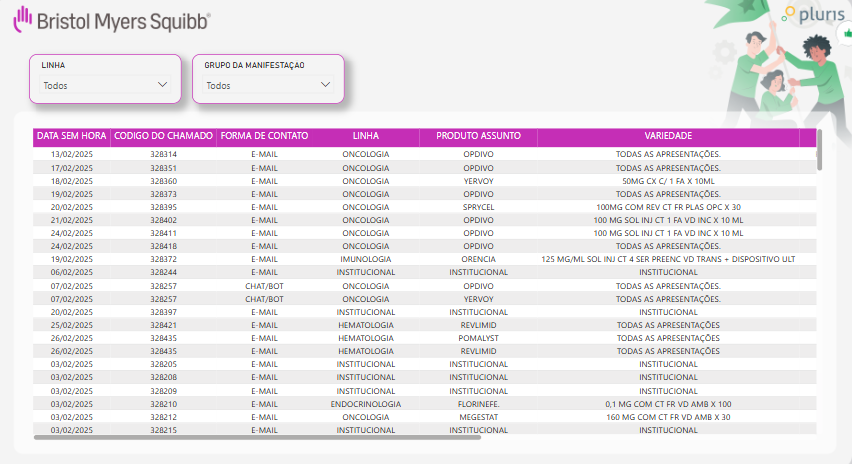Screen dimensions: 852x464
Task: Click line cell ENDOCRINOLOGIA
Action: tap(366, 404)
